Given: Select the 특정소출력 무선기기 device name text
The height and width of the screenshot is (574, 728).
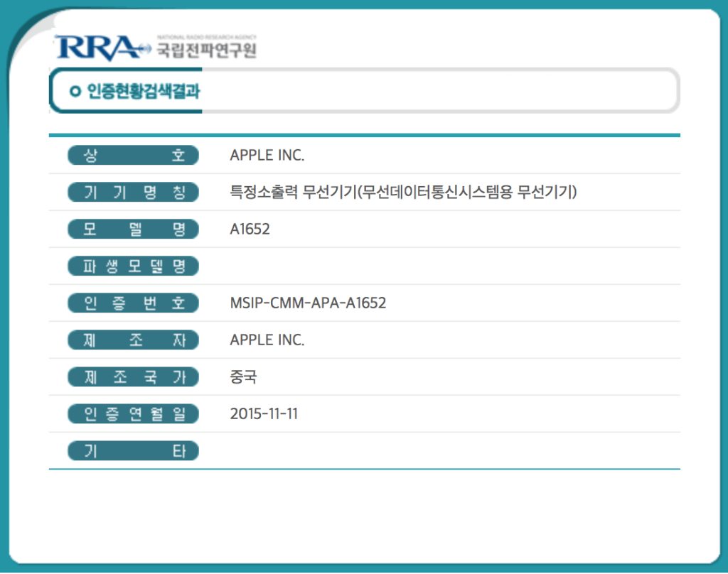Looking at the screenshot, I should pos(403,192).
